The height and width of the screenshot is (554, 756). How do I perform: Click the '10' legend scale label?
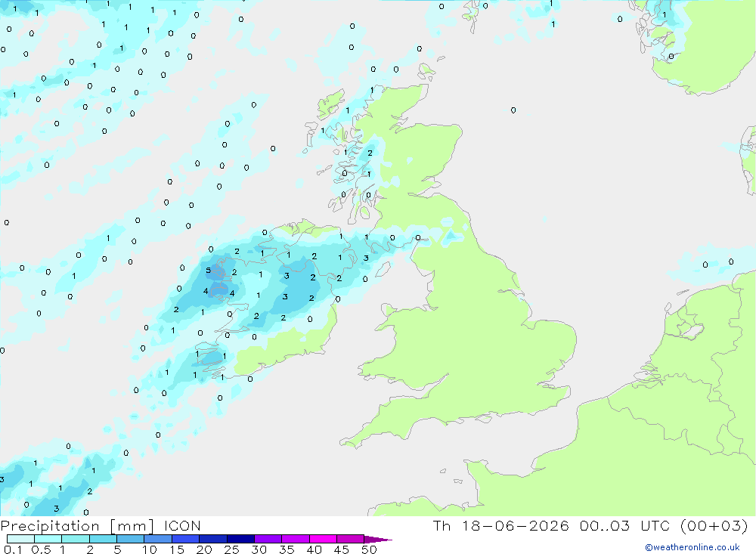tap(150, 549)
